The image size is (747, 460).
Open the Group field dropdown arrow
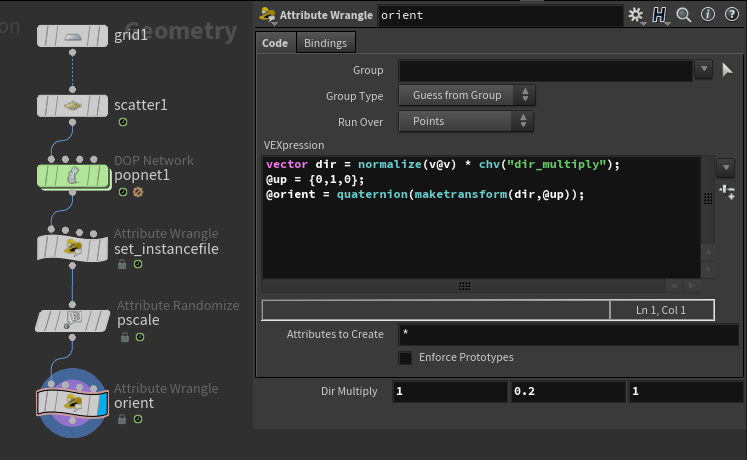click(x=704, y=70)
